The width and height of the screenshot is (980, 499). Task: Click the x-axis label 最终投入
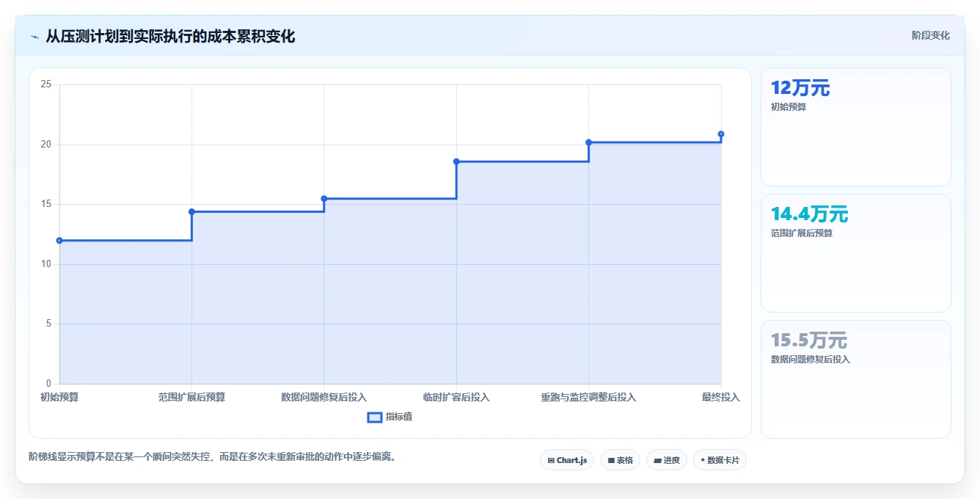pos(721,397)
